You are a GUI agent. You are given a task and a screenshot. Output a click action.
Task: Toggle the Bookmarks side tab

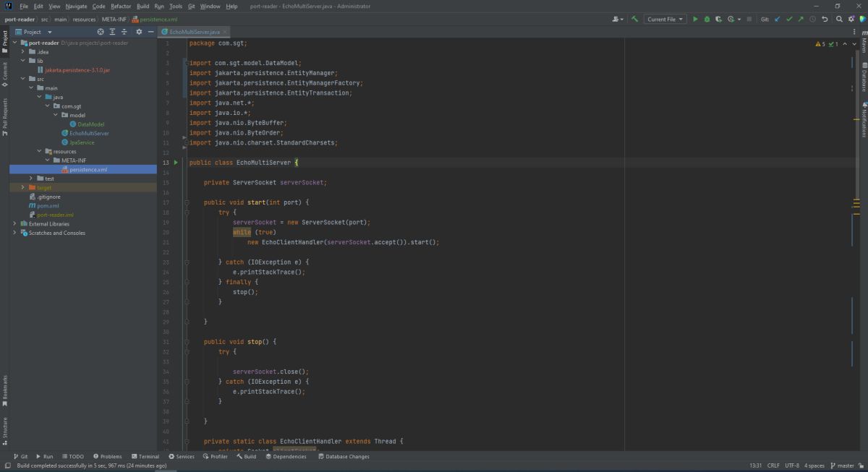coord(4,390)
